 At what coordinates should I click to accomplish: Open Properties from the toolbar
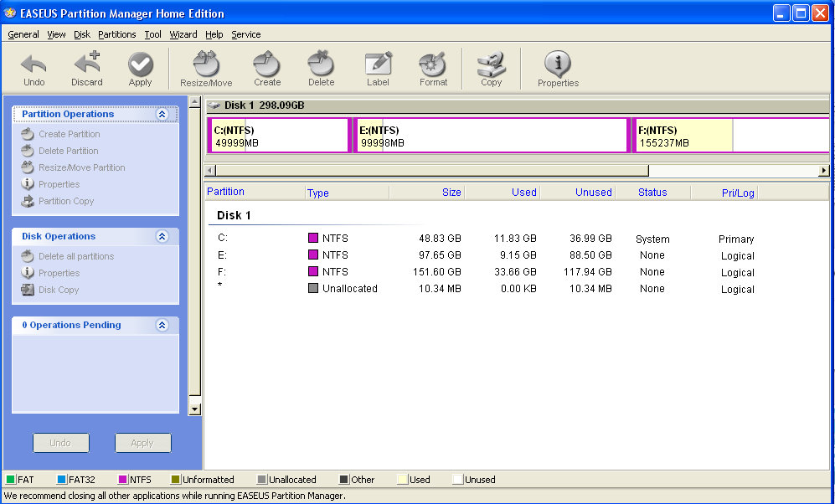click(558, 67)
